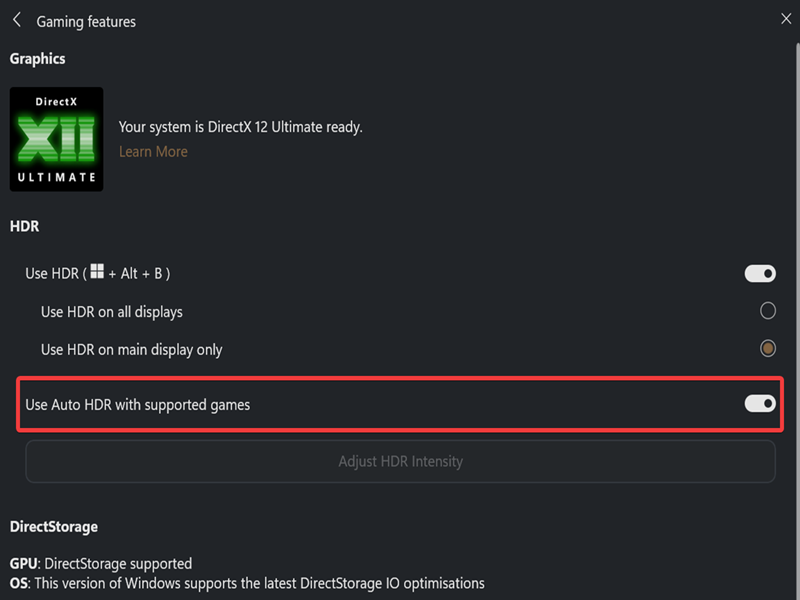
Task: Click the DirectX 12 Ultimate logo
Action: 56,139
